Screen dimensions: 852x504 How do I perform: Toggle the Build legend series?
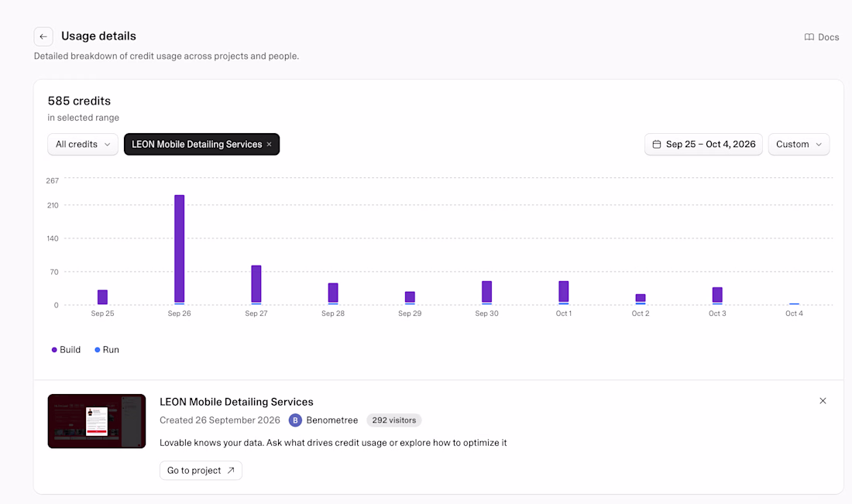coord(66,350)
